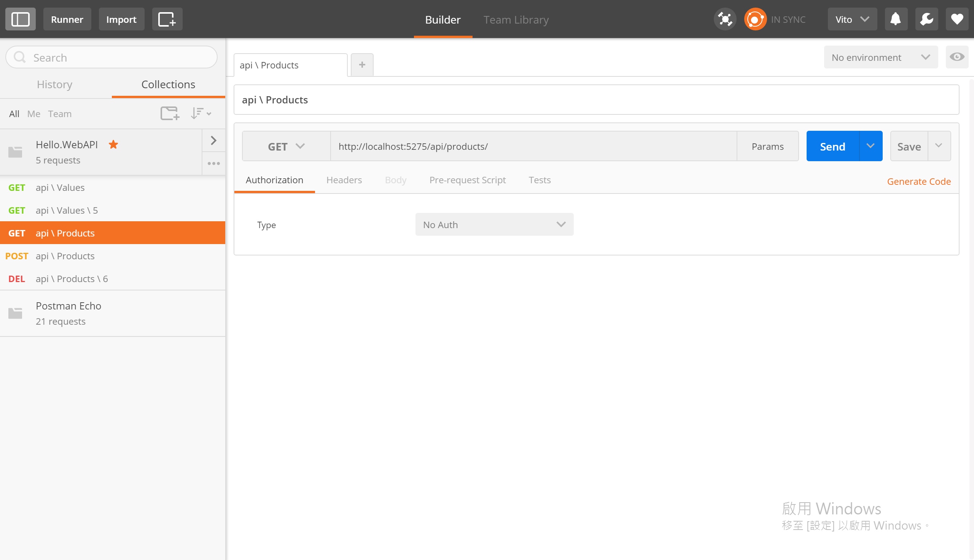Click the request name field api \ Products
Image resolution: width=974 pixels, height=560 pixels.
(596, 100)
